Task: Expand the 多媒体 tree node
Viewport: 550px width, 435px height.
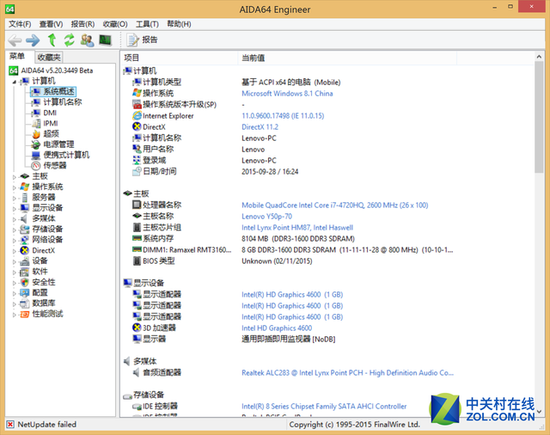Action: click(x=14, y=219)
